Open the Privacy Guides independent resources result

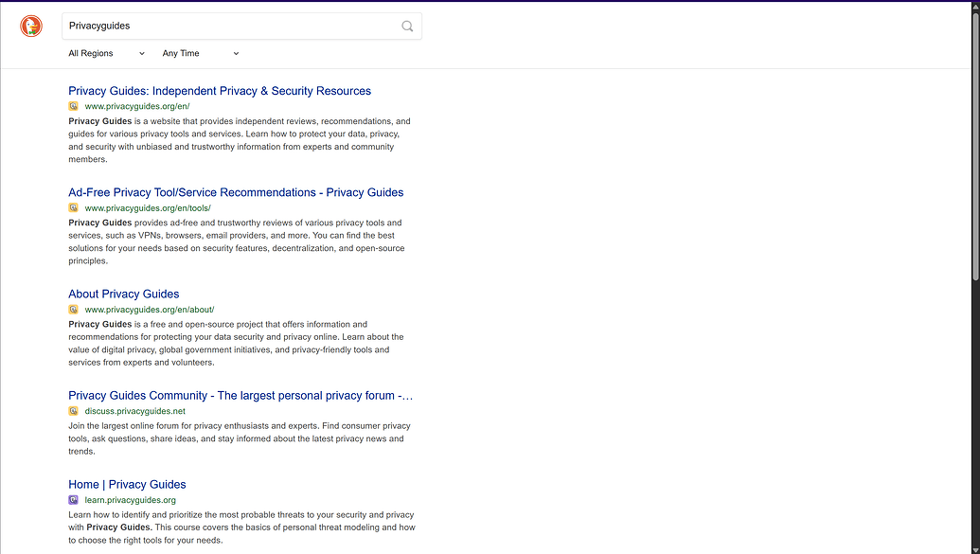pyautogui.click(x=220, y=91)
